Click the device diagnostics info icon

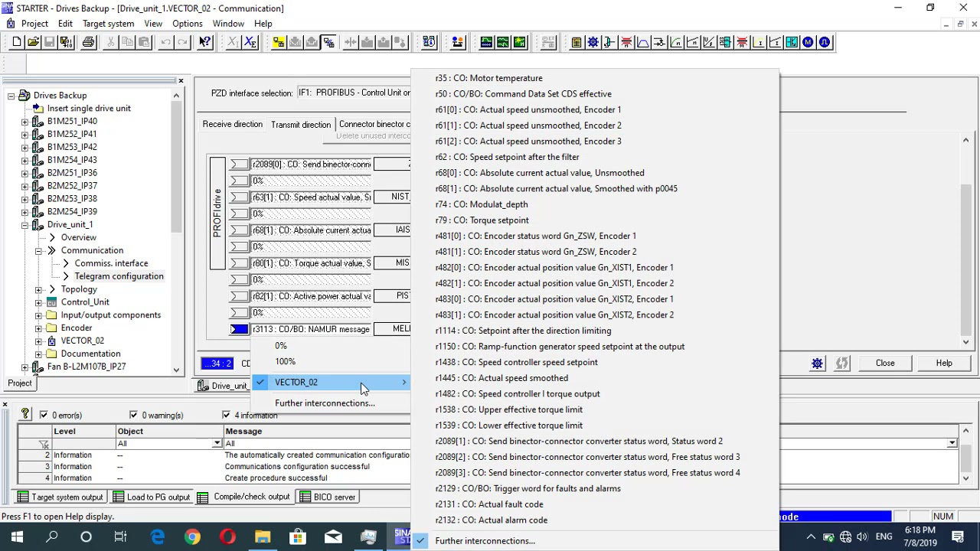click(x=429, y=42)
